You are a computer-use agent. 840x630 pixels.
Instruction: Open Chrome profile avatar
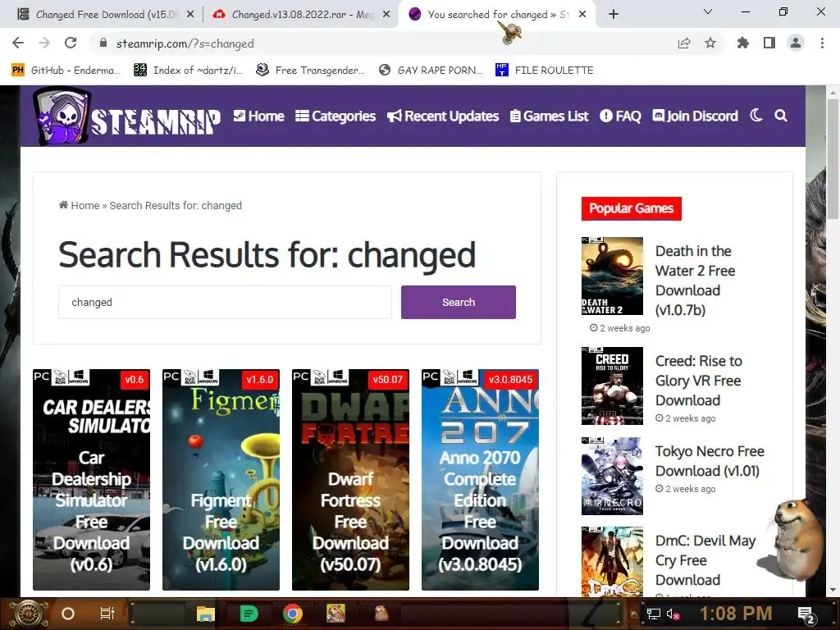pyautogui.click(x=796, y=43)
